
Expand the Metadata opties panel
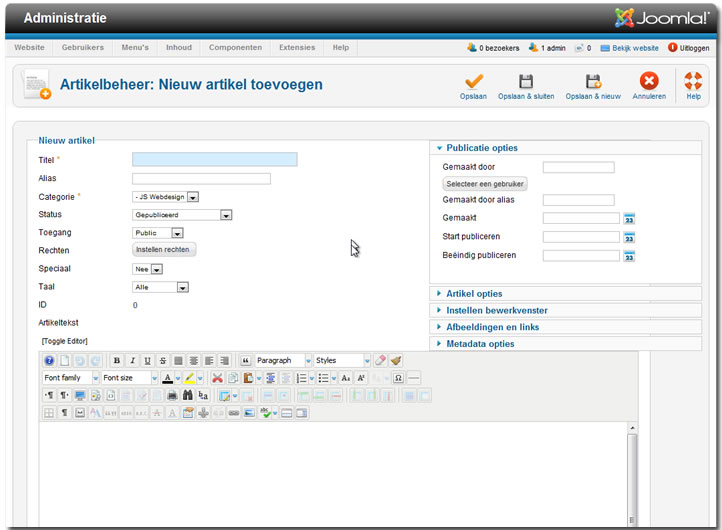tap(480, 344)
